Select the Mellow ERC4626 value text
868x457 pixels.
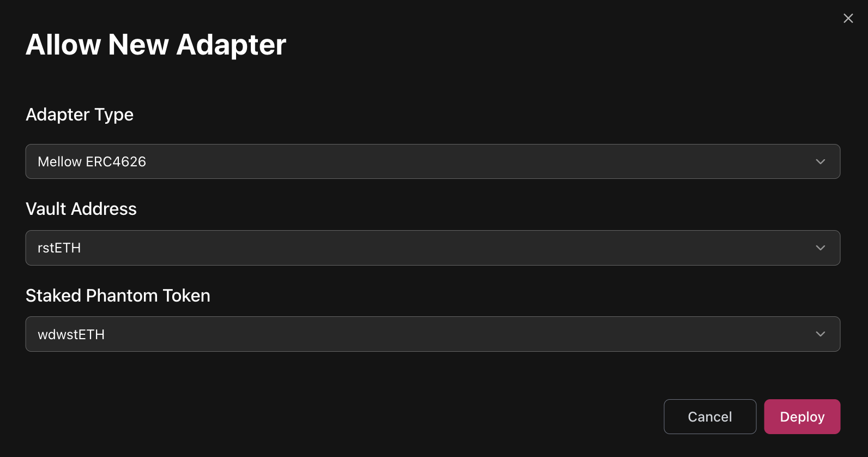point(92,162)
